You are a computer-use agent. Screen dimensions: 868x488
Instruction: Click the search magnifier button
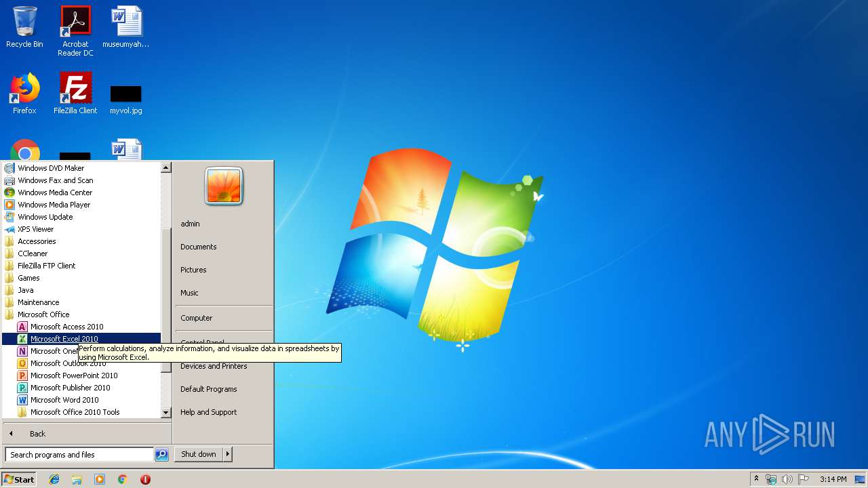(x=161, y=455)
